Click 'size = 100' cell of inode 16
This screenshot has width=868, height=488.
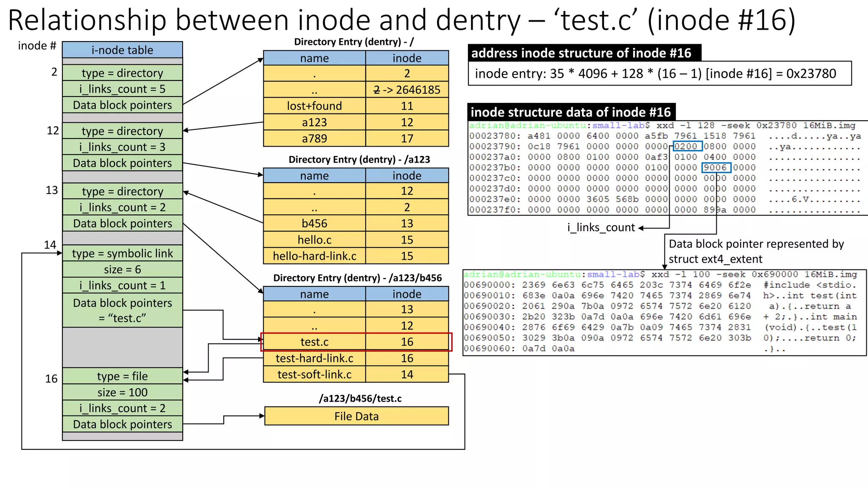click(122, 392)
